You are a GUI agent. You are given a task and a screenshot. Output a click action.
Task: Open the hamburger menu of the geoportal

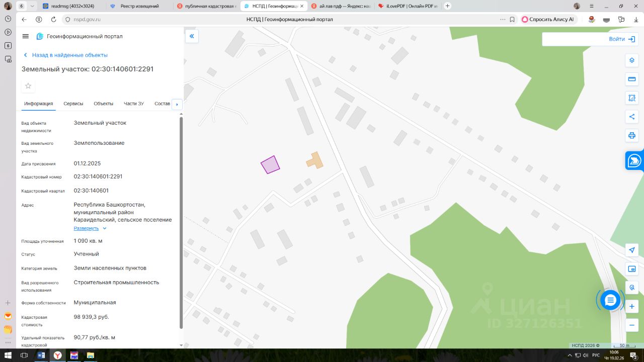pos(26,36)
